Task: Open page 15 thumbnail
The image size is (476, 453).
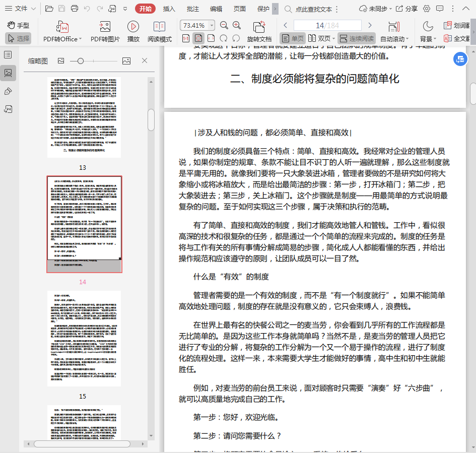Action: [84, 338]
